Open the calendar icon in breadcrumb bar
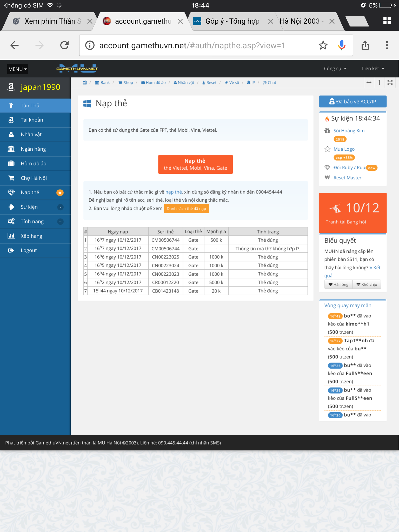 coord(85,83)
